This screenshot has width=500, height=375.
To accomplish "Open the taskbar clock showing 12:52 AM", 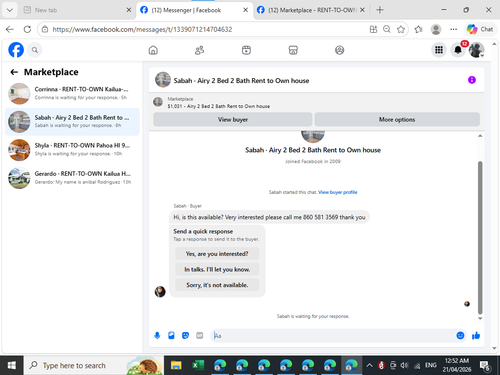I will pos(457,365).
